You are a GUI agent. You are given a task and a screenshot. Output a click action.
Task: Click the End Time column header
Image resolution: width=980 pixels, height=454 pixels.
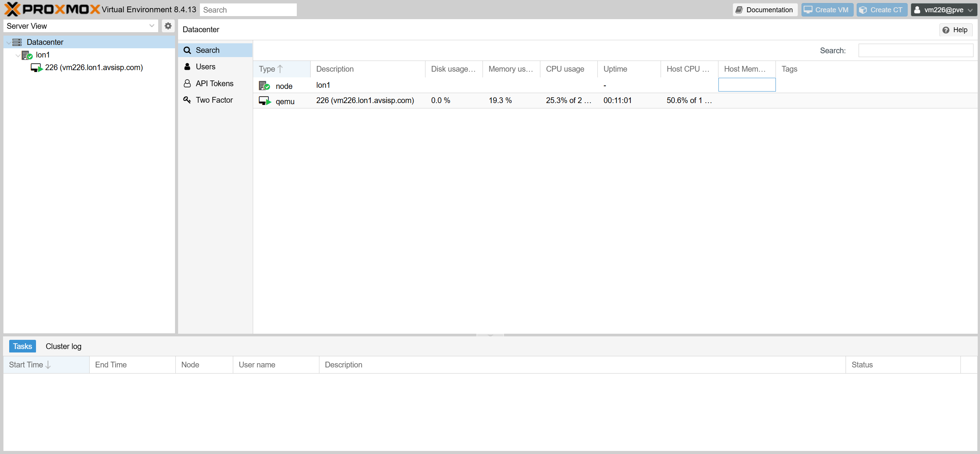(x=133, y=365)
